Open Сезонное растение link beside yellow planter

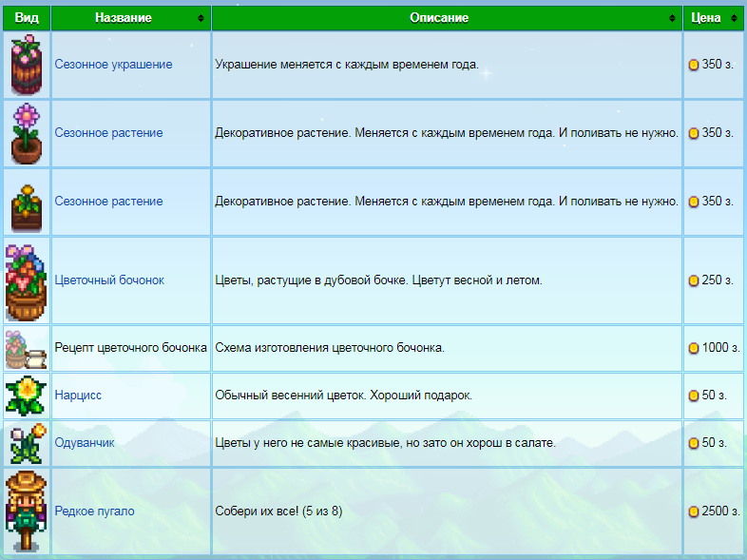pyautogui.click(x=108, y=202)
